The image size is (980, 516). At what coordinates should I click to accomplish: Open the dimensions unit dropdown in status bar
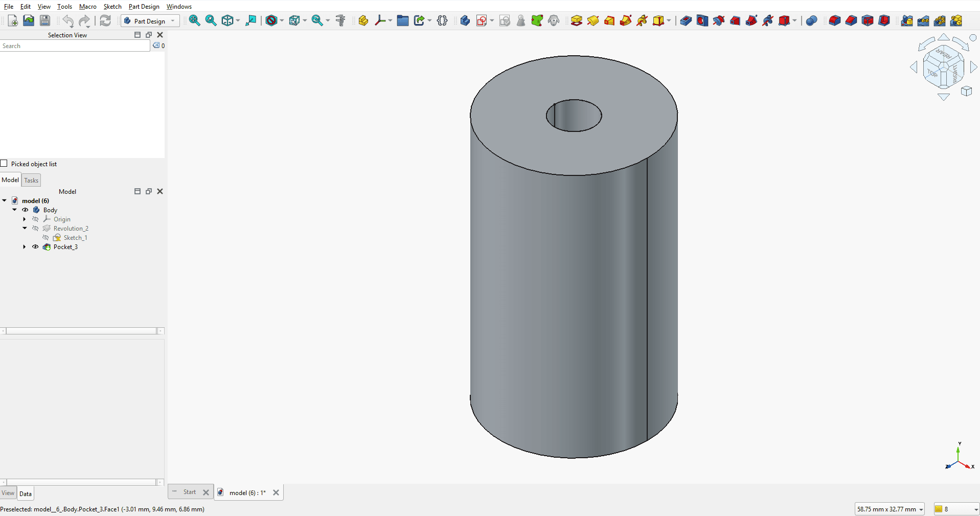(x=889, y=509)
